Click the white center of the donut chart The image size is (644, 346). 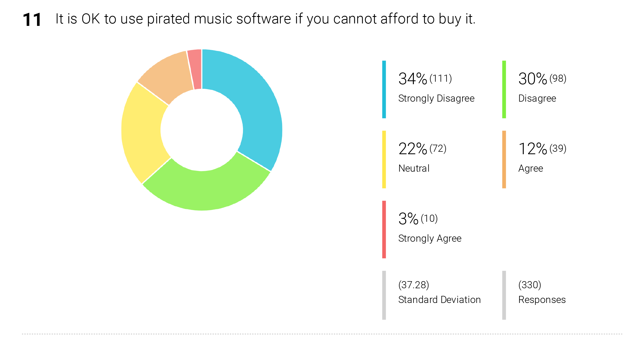click(202, 130)
